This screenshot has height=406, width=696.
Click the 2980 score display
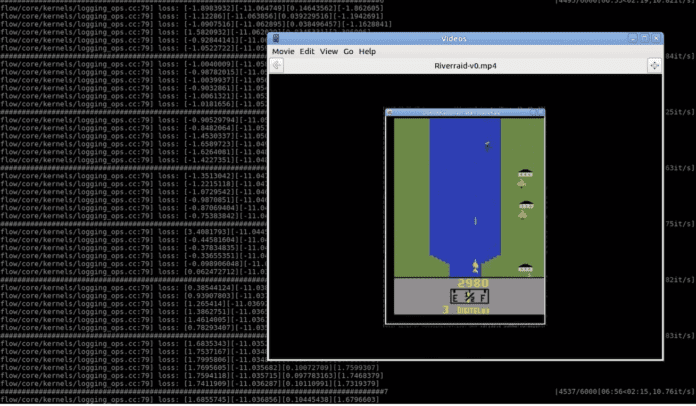tap(466, 284)
